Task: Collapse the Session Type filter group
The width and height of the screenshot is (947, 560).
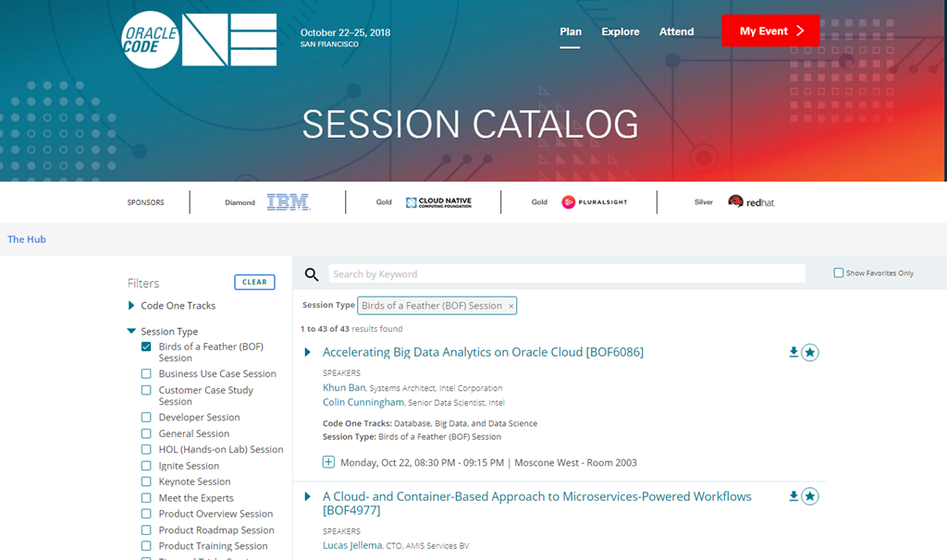Action: coord(131,331)
